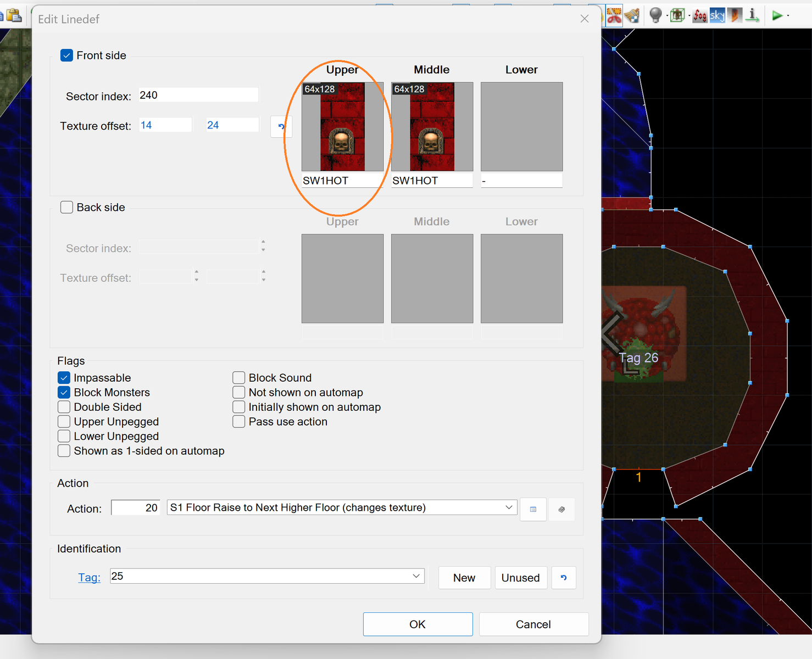Click the front Upper texture name field
The image size is (812, 659).
click(342, 181)
